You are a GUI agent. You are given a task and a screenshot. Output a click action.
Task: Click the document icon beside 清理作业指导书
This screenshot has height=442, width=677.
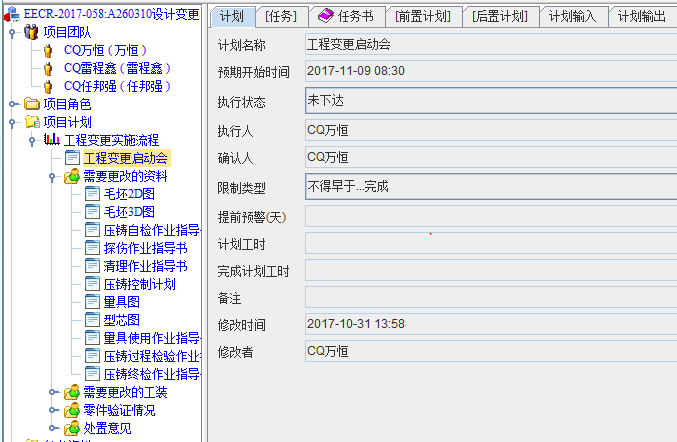(92, 266)
